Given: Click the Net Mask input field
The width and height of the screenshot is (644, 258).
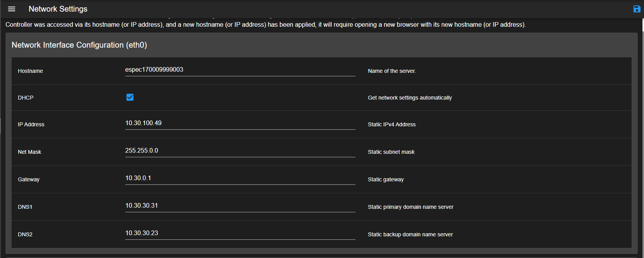Looking at the screenshot, I should pos(240,151).
